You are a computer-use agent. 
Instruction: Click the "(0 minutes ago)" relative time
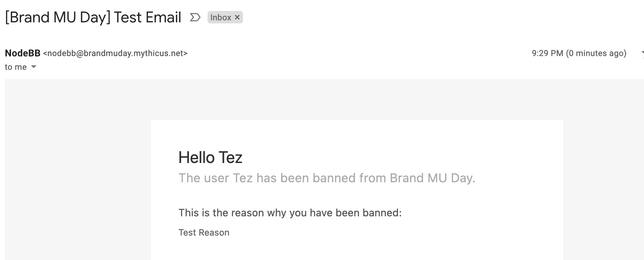(596, 53)
